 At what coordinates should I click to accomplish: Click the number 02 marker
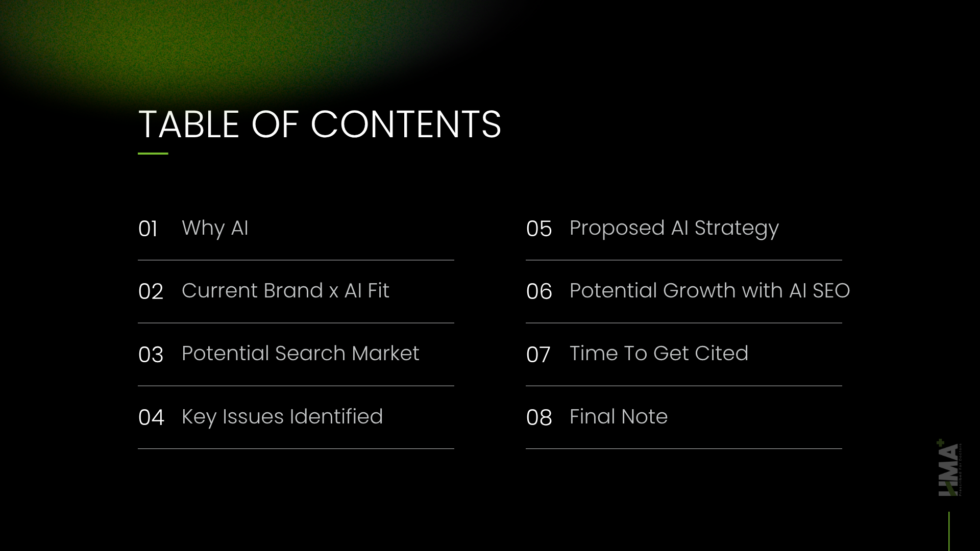point(151,292)
